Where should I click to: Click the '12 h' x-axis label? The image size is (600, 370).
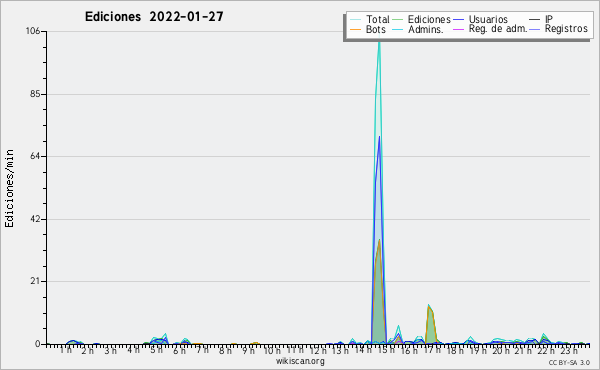[318, 350]
